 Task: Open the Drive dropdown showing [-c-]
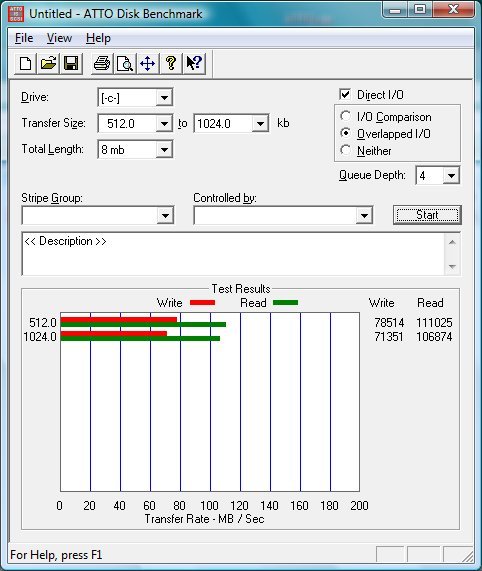click(x=164, y=98)
